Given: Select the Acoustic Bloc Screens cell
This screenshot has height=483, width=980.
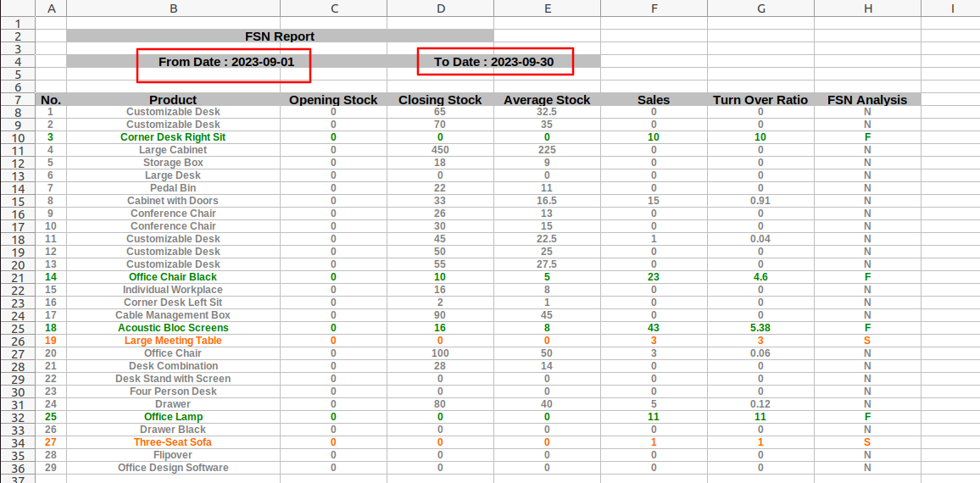Looking at the screenshot, I should 173,328.
